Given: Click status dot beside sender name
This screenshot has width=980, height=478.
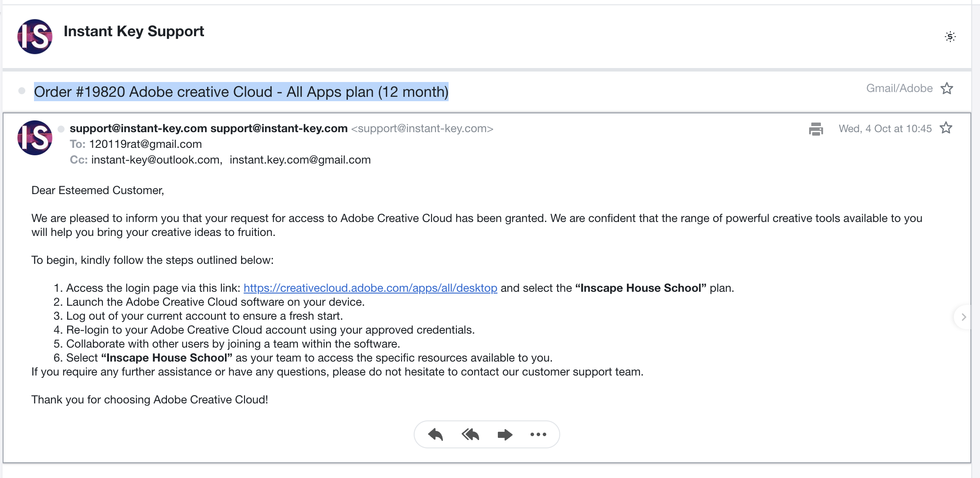Looking at the screenshot, I should pyautogui.click(x=61, y=129).
